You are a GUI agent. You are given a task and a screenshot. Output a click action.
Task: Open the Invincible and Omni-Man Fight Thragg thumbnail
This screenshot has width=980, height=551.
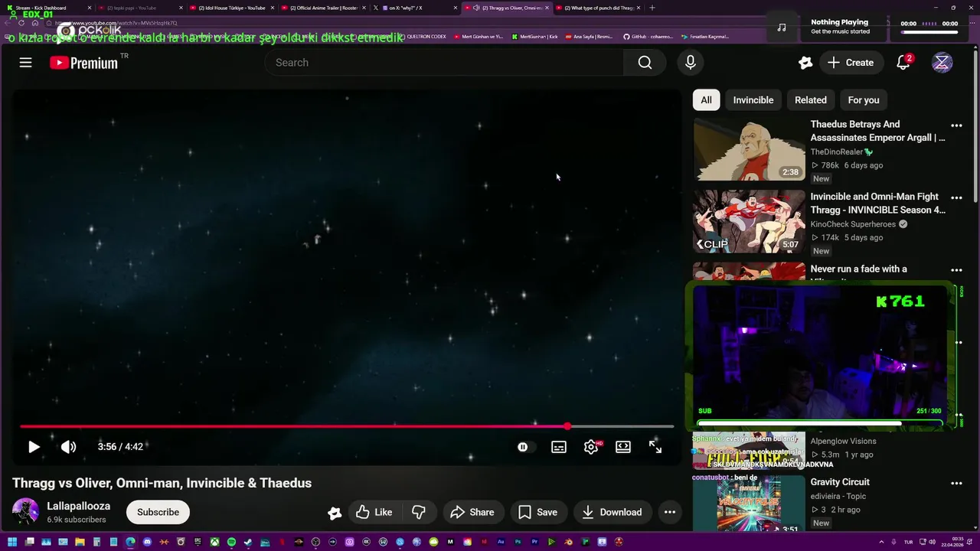tap(749, 222)
